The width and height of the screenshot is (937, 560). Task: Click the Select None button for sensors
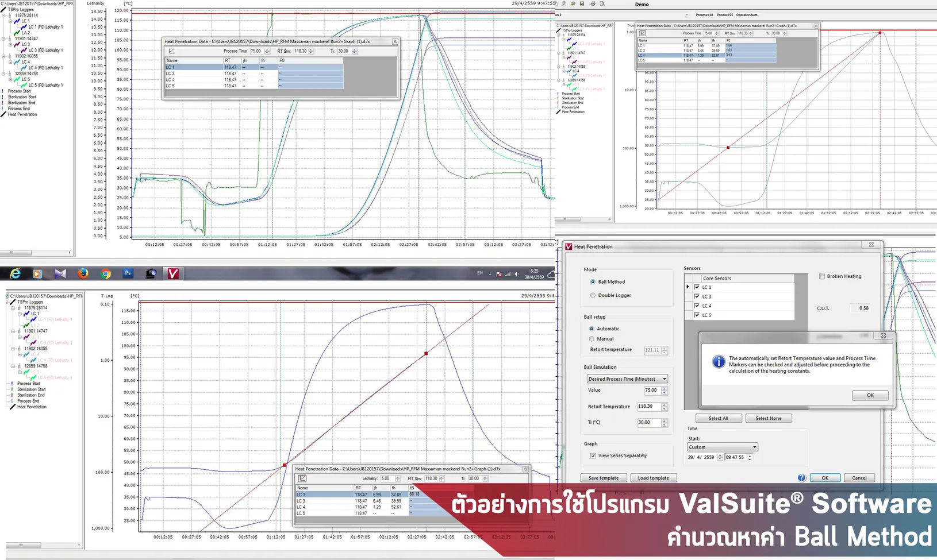click(769, 418)
